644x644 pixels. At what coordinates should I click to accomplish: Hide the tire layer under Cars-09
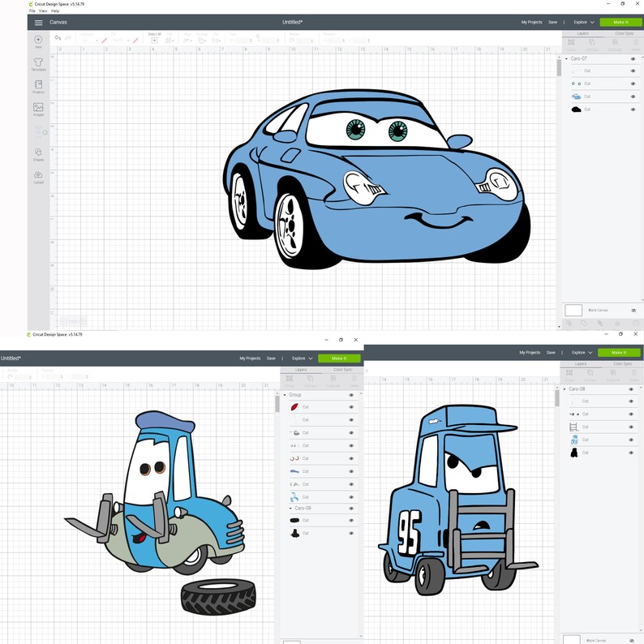(351, 521)
